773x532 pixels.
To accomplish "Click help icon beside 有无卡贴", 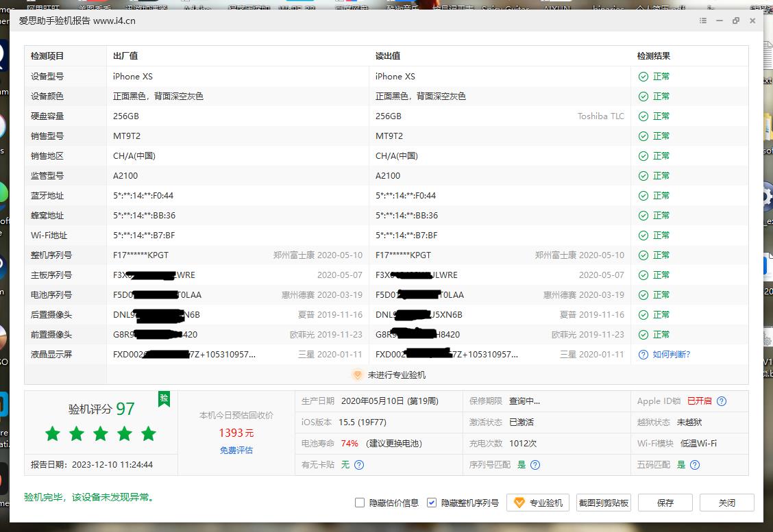I will point(358,465).
